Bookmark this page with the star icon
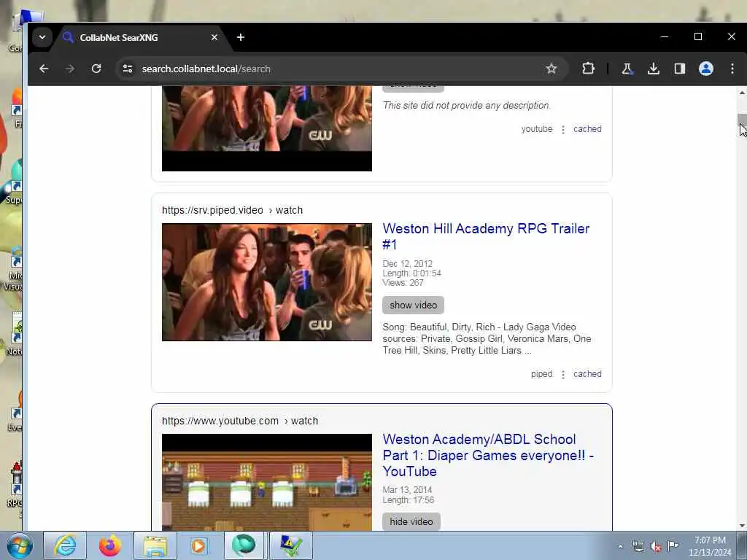 (x=551, y=69)
